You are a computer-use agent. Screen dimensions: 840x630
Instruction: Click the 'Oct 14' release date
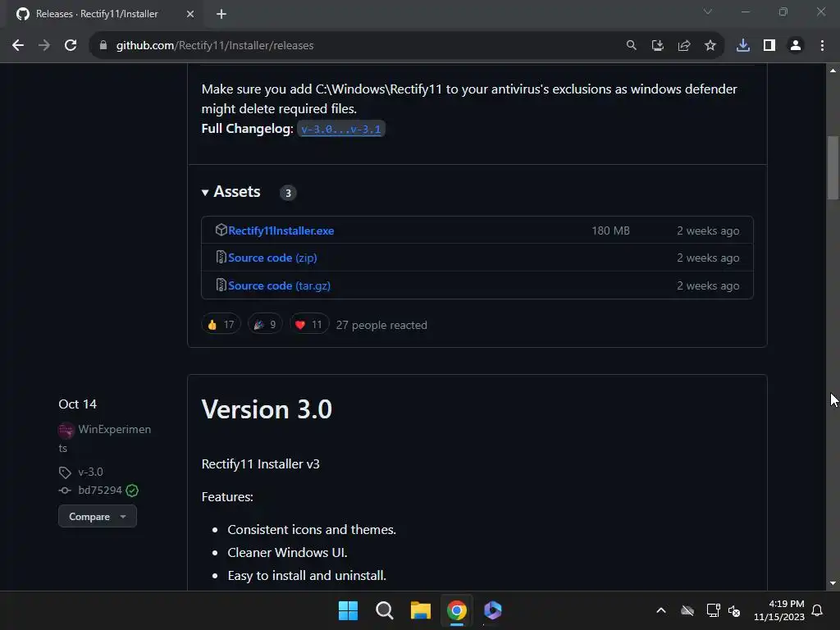(x=78, y=404)
